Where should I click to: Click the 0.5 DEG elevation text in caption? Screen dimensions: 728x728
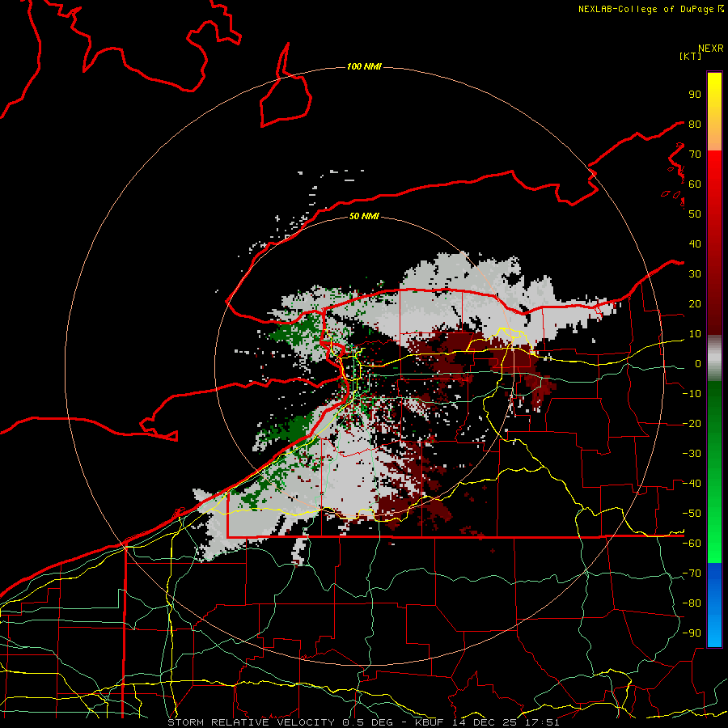(368, 722)
